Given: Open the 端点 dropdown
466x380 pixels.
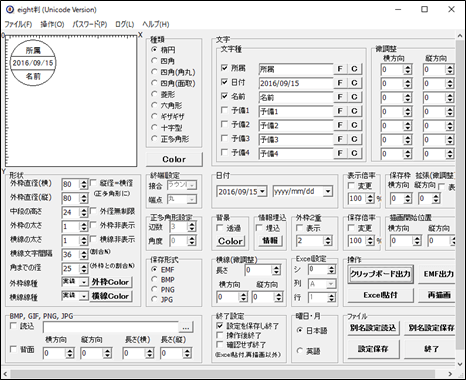Looking at the screenshot, I should tap(191, 199).
